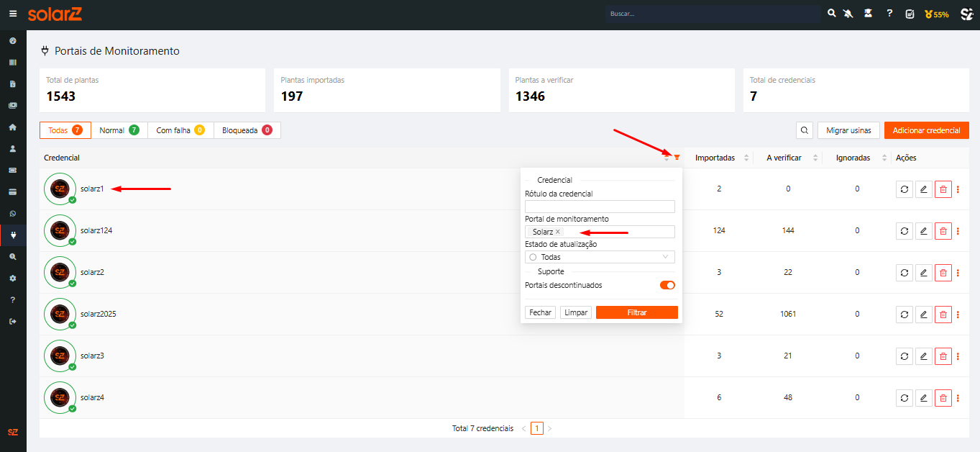Click the Filtrar button
Viewport: 980px width, 452px height.
tap(637, 312)
